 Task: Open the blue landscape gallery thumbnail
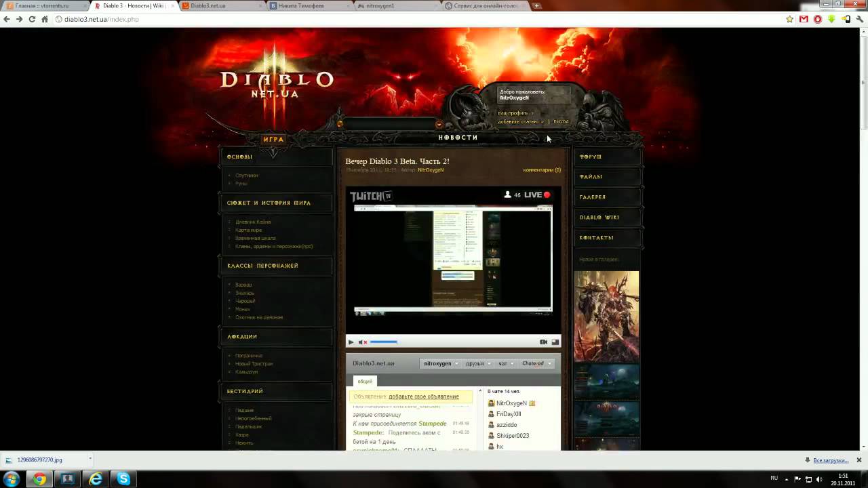[x=606, y=381]
